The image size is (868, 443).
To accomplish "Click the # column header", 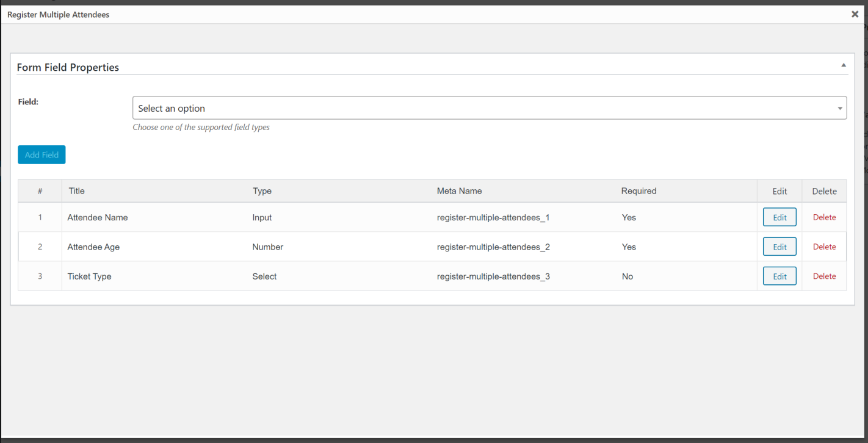I will tap(40, 191).
